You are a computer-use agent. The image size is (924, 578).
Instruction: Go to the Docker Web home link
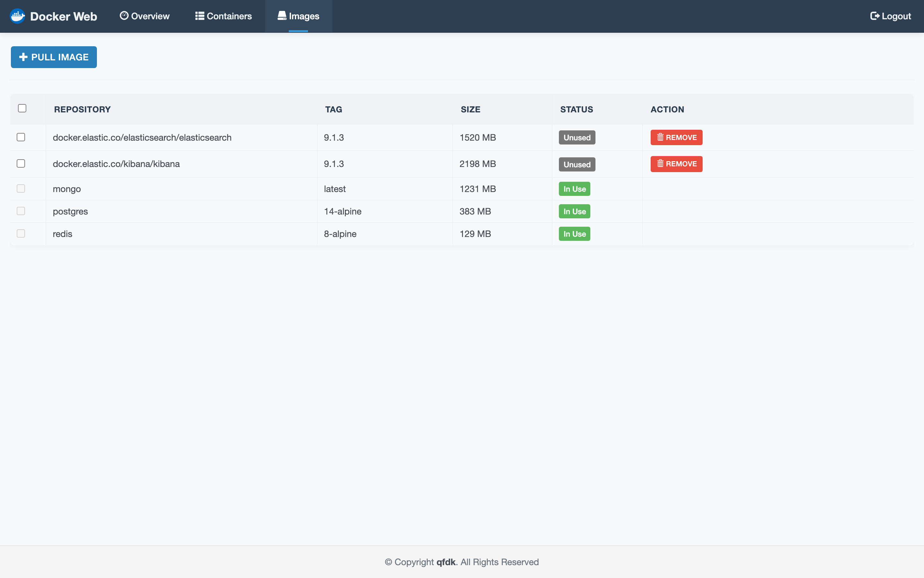(x=54, y=16)
